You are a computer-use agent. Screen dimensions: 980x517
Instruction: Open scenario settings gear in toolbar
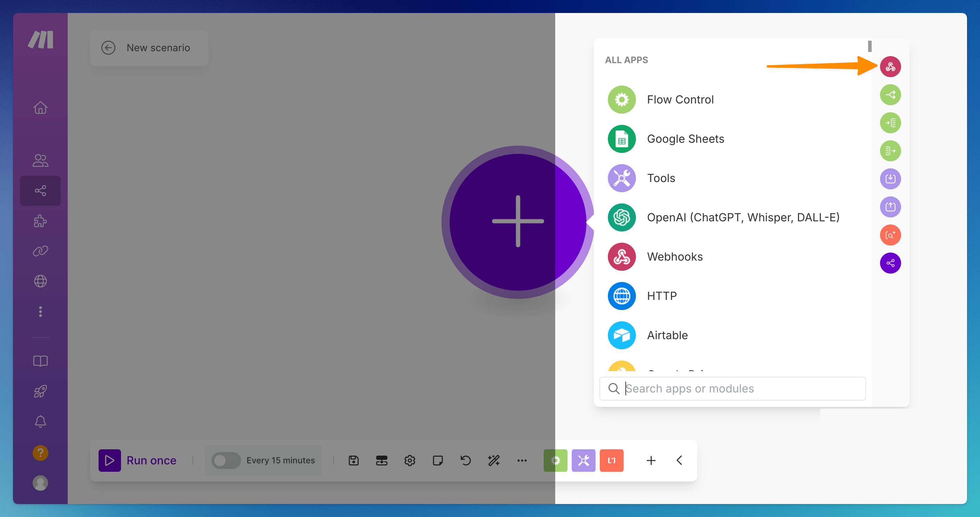pos(409,460)
